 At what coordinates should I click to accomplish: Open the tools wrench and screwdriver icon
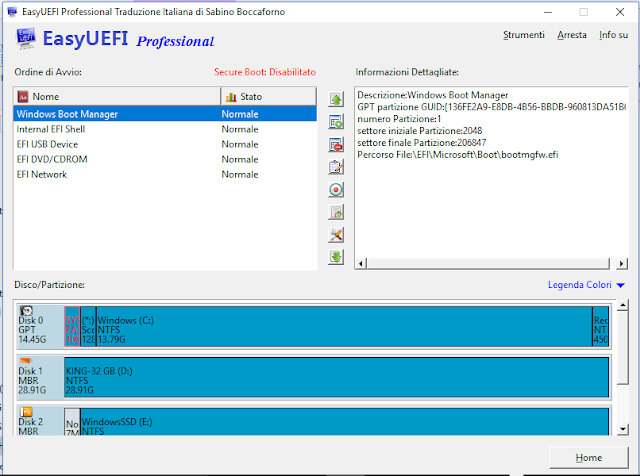point(336,235)
